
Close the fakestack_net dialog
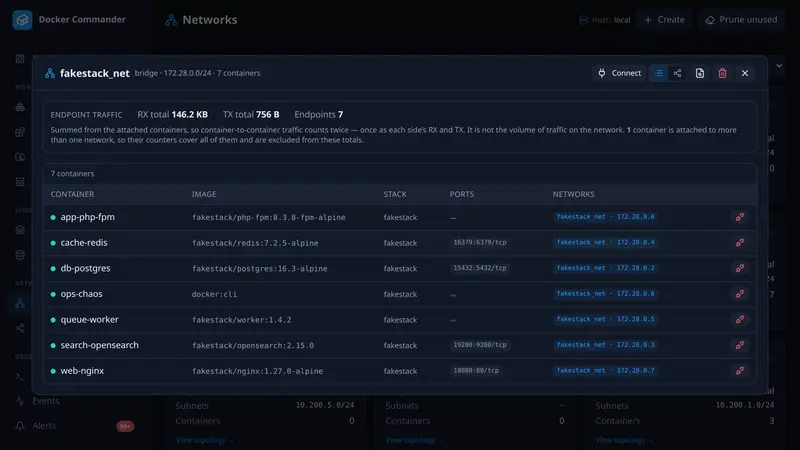[x=745, y=73]
